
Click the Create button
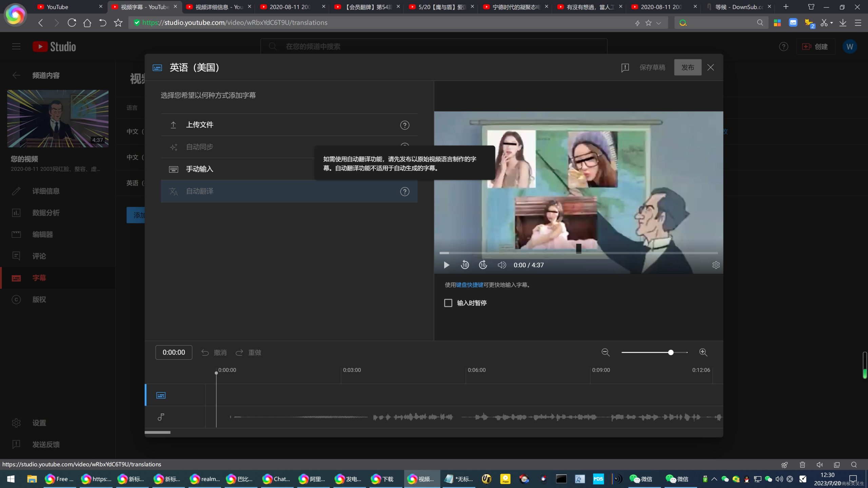pos(815,46)
